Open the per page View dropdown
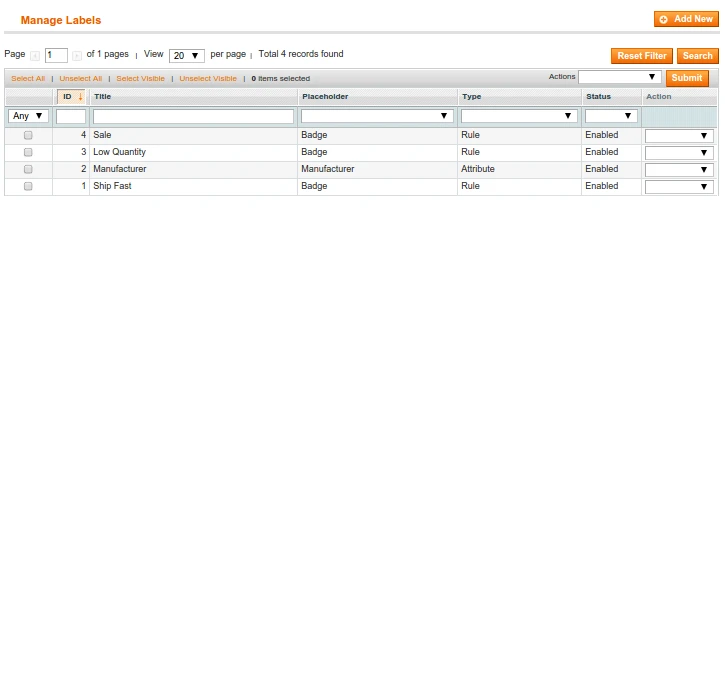This screenshot has width=725, height=680. click(187, 56)
